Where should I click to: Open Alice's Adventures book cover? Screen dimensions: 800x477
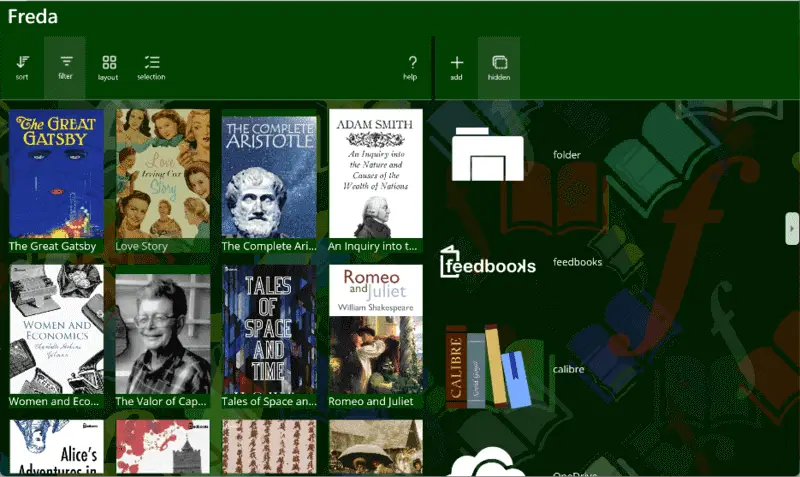click(56, 447)
